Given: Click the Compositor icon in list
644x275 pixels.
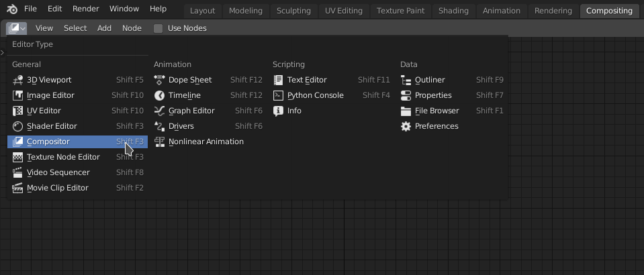Looking at the screenshot, I should point(17,142).
